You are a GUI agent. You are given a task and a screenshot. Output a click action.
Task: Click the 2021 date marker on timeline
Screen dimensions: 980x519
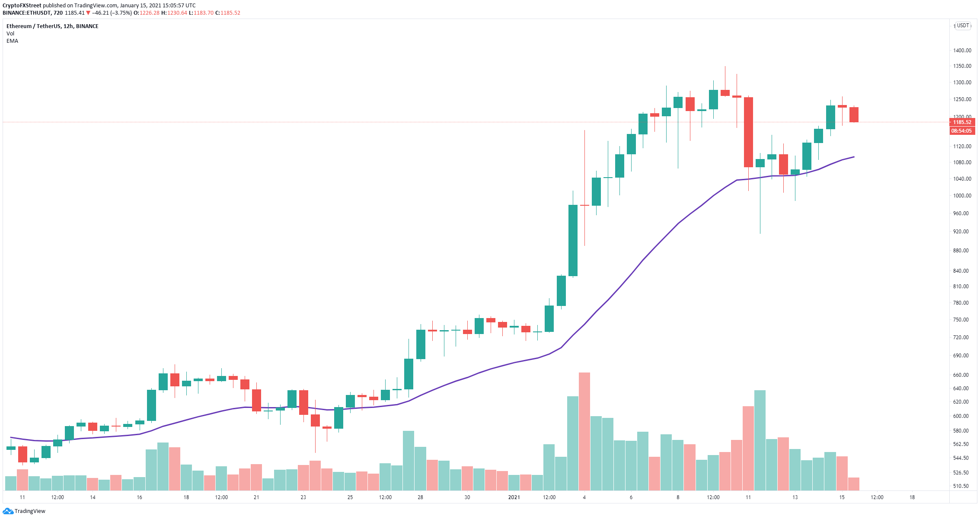pos(514,497)
